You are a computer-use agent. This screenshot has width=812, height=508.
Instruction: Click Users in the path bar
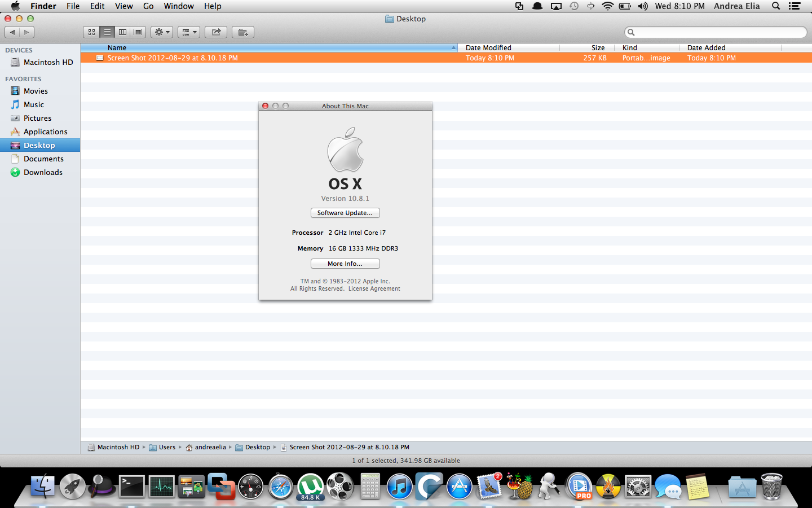tap(162, 447)
